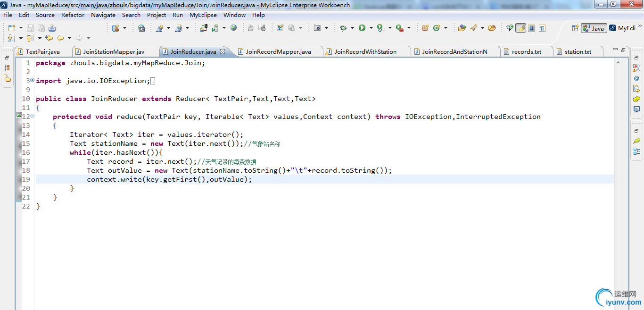This screenshot has width=644, height=310.
Task: Switch to the MyEclipse perspective
Action: pyautogui.click(x=622, y=28)
